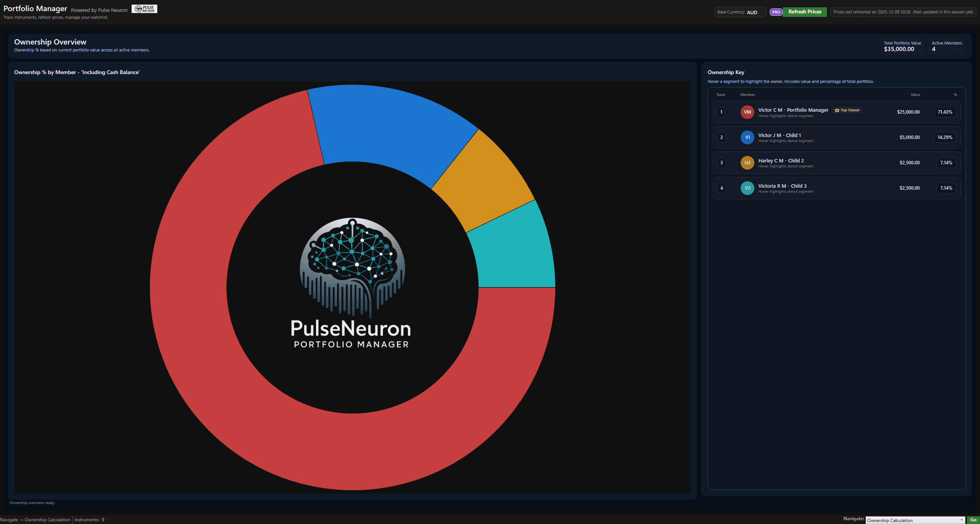Click the purple PRO badge

click(776, 12)
